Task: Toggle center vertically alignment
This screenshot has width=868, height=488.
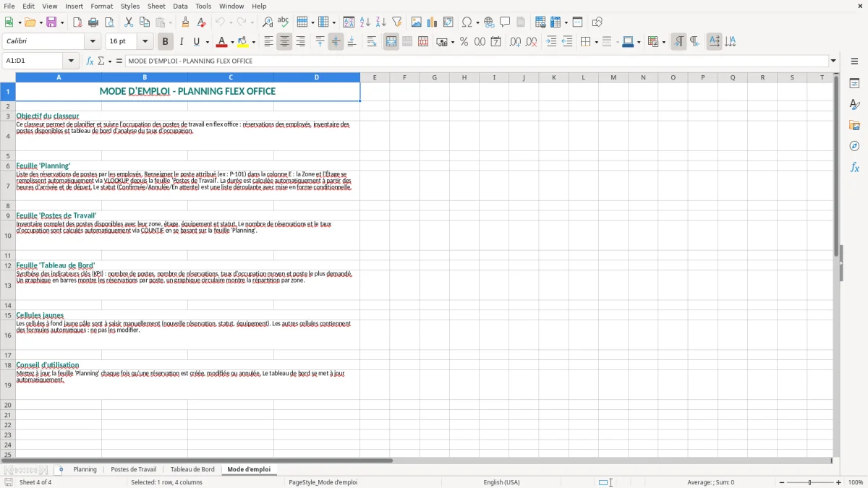Action: click(x=336, y=42)
